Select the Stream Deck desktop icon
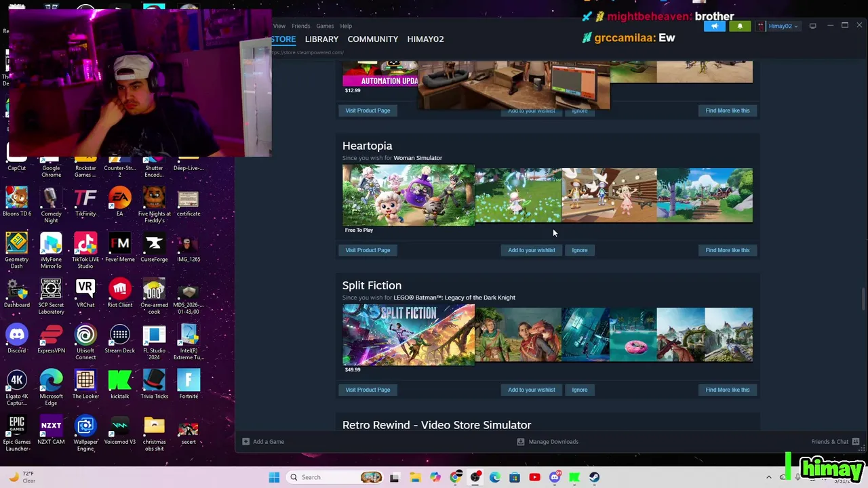Image resolution: width=868 pixels, height=488 pixels. point(120,339)
